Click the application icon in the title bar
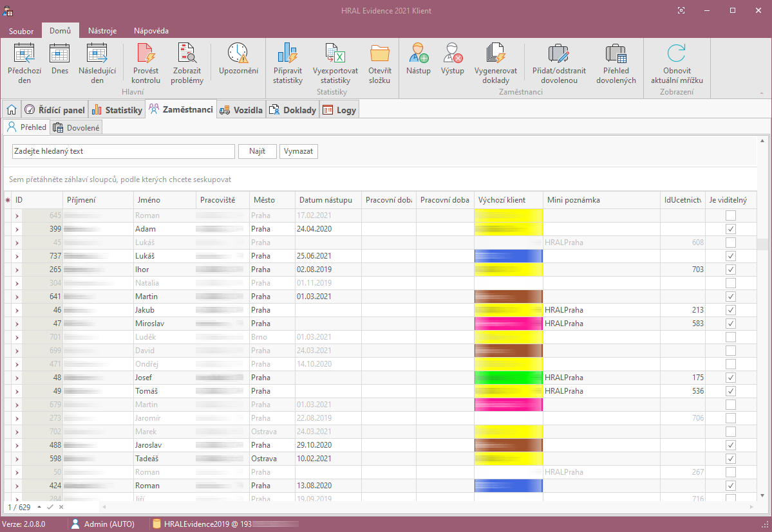 (x=8, y=11)
